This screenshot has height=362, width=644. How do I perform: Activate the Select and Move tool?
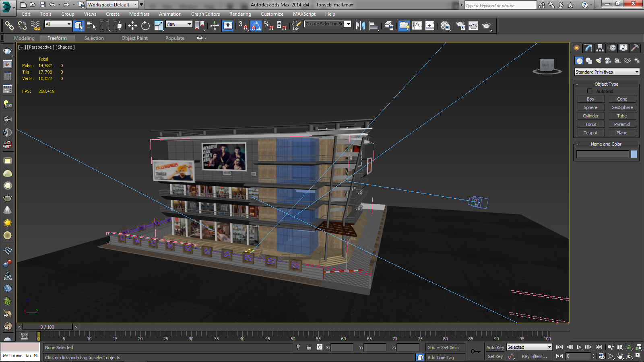point(132,25)
